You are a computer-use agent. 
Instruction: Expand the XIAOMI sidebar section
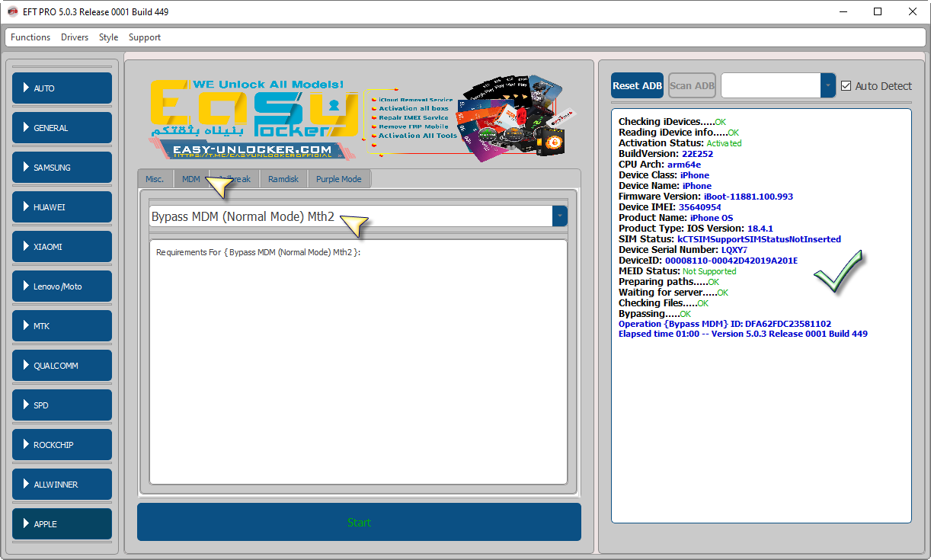coord(62,247)
